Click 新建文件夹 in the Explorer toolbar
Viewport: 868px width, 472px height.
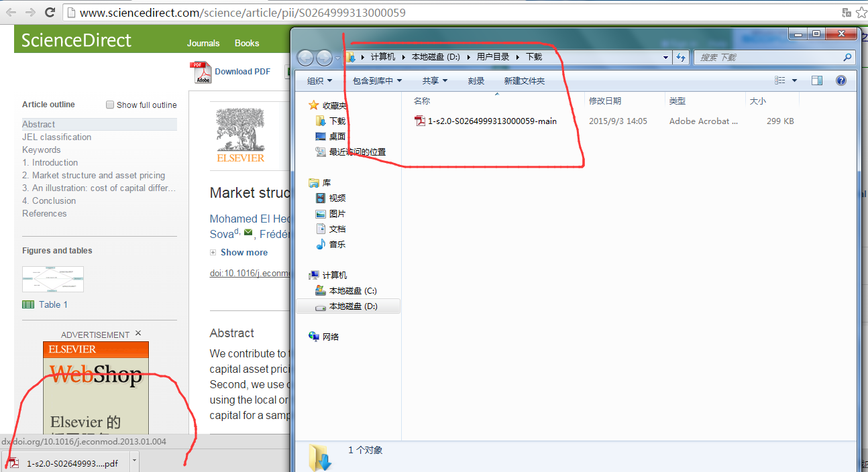524,80
